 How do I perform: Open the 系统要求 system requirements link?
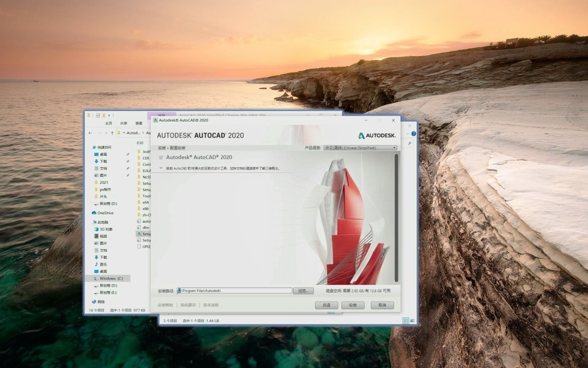click(x=188, y=305)
